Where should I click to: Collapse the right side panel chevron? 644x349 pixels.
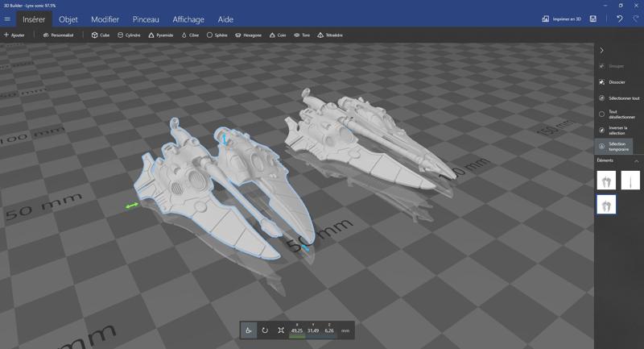click(x=602, y=51)
